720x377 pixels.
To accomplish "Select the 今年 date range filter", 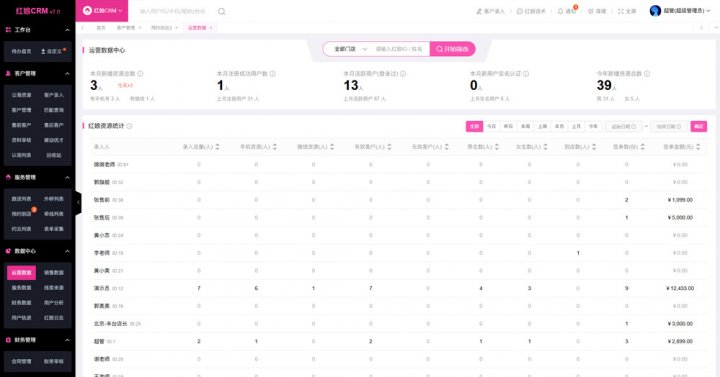I will coord(593,126).
